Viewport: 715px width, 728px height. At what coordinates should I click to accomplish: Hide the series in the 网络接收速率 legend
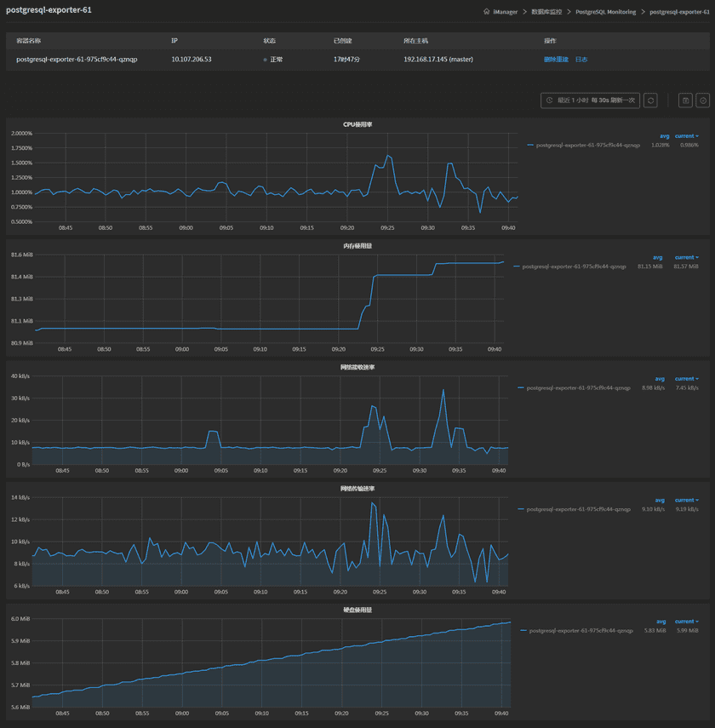coord(579,387)
